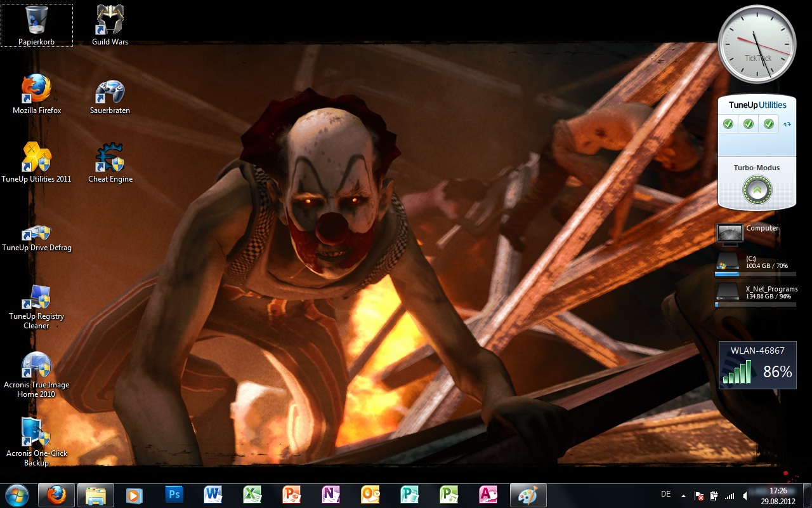Open the Action Center flag tray icon
Viewport: 812px width, 508px height.
pos(698,495)
